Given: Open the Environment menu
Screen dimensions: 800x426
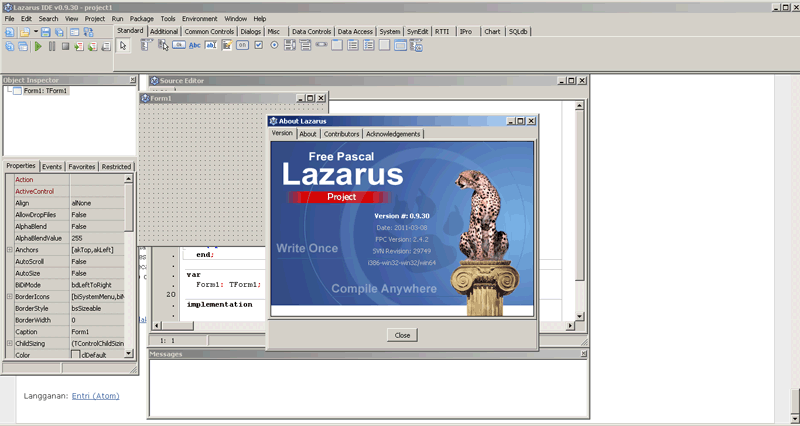Looking at the screenshot, I should coord(199,18).
